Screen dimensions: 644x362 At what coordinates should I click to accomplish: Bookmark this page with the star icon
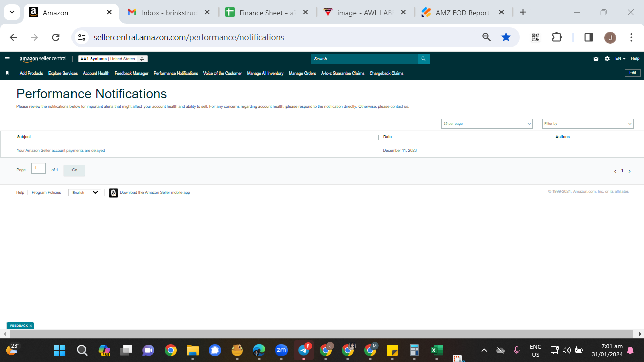506,37
